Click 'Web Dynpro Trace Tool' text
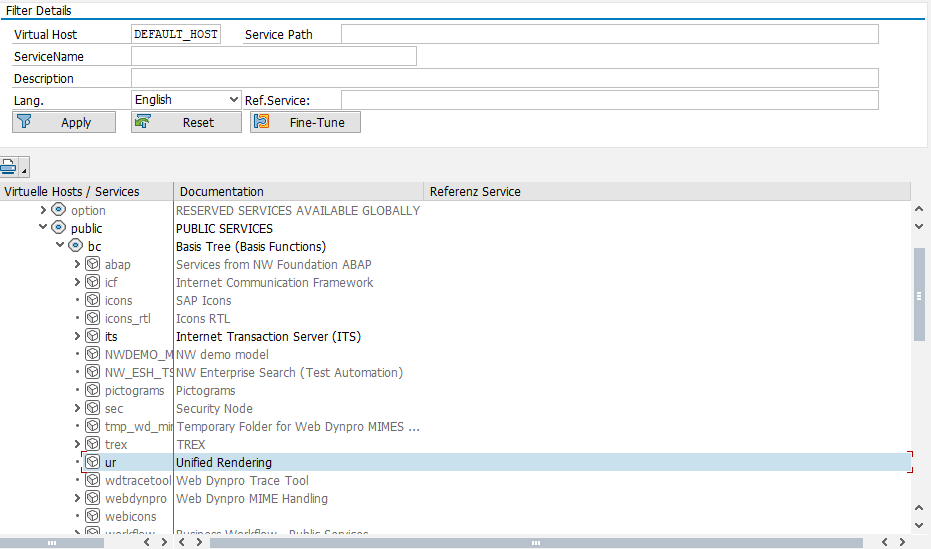Screen dimensions: 931x549 pos(242,480)
